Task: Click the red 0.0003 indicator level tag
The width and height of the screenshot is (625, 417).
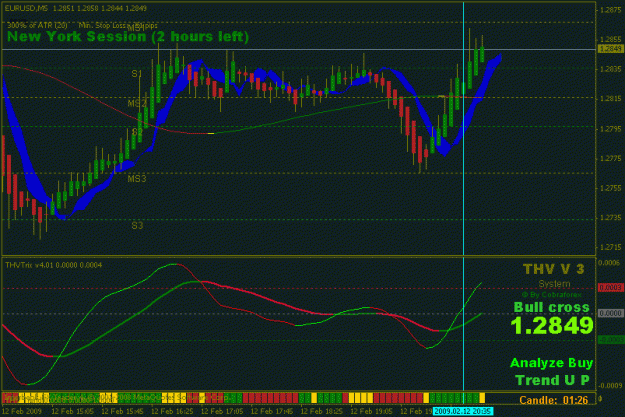Action: (x=611, y=288)
